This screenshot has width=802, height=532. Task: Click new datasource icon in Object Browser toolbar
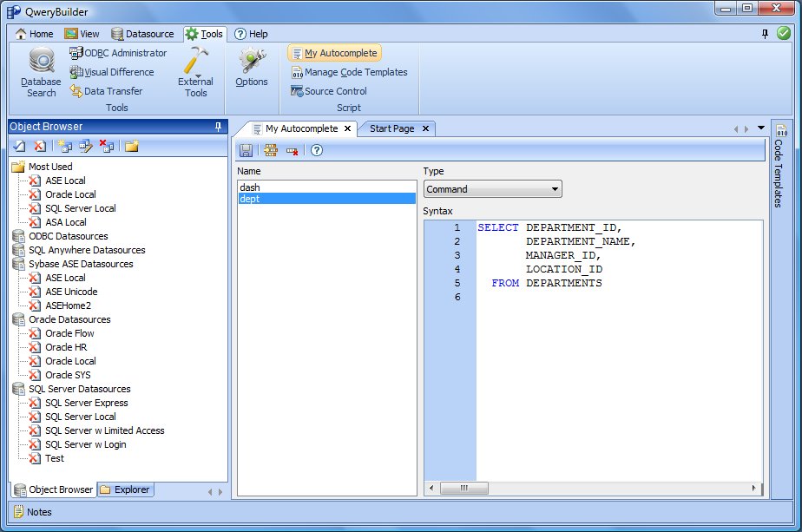(65, 147)
